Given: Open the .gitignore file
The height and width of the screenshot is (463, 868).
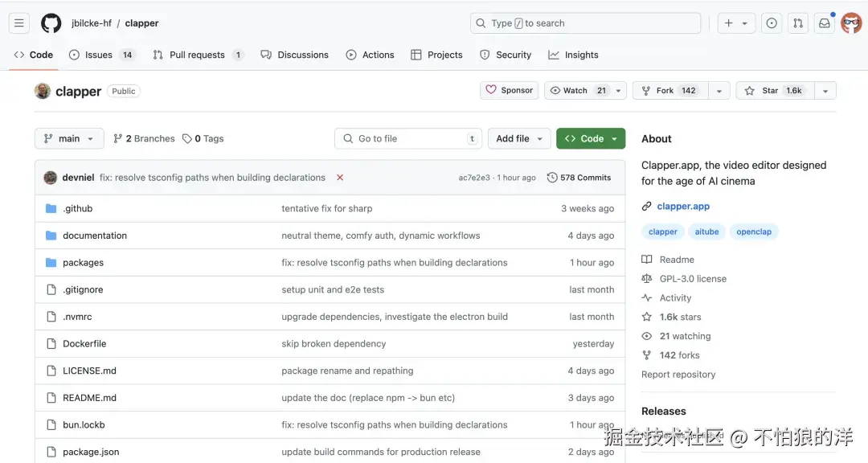Looking at the screenshot, I should click(x=83, y=289).
